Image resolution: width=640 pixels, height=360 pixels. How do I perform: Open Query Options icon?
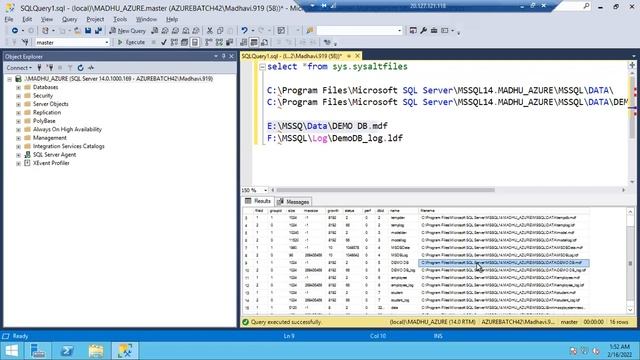[184, 42]
